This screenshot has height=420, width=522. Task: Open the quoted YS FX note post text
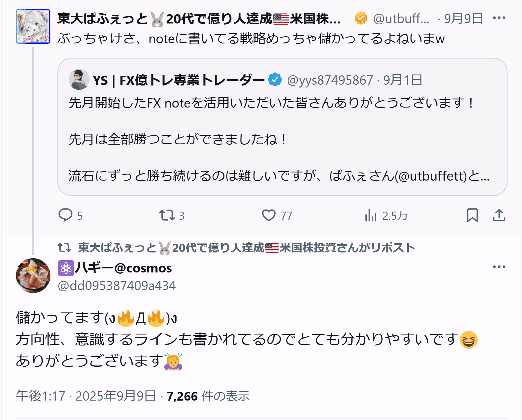[x=271, y=139]
